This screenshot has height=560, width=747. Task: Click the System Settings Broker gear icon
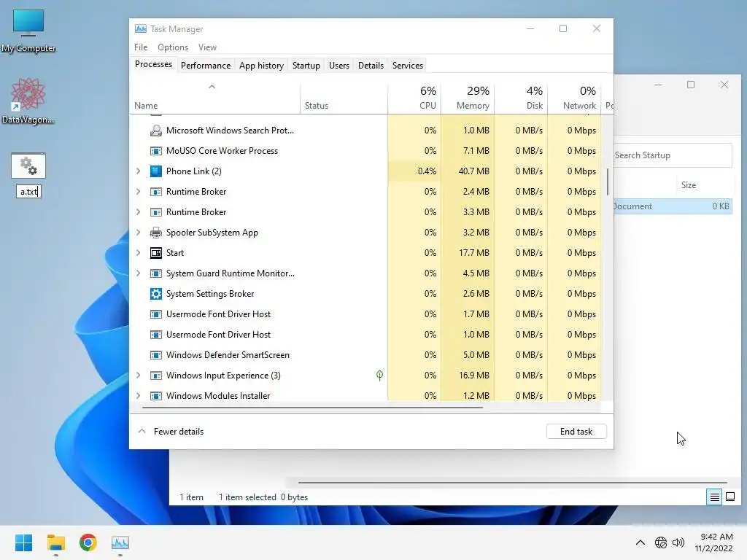point(156,294)
